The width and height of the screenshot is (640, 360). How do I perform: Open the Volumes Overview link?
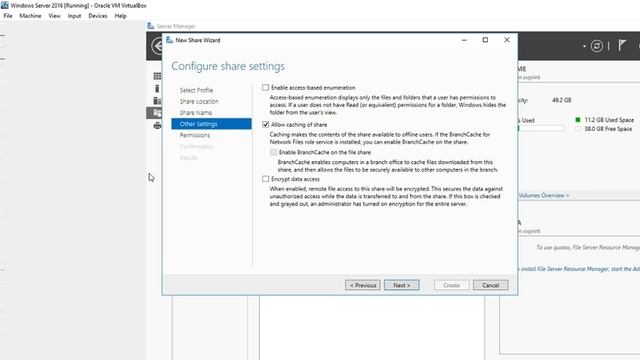(544, 196)
